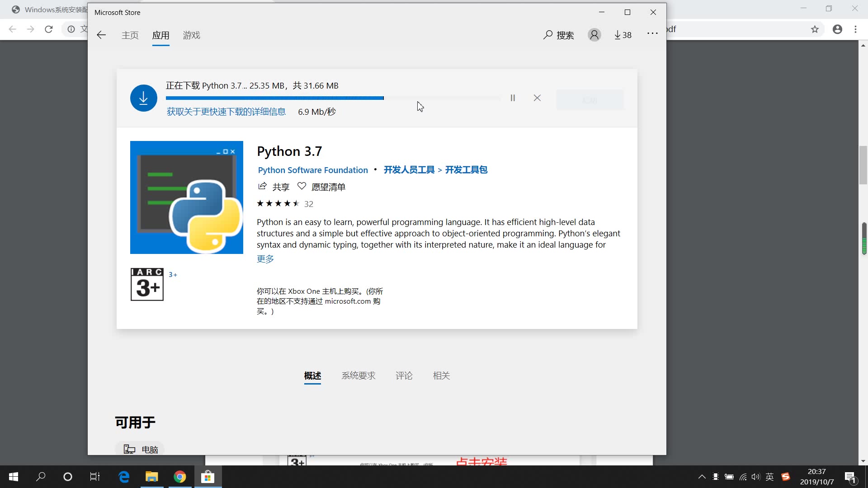
Task: Click the browser forward arrow
Action: click(30, 29)
